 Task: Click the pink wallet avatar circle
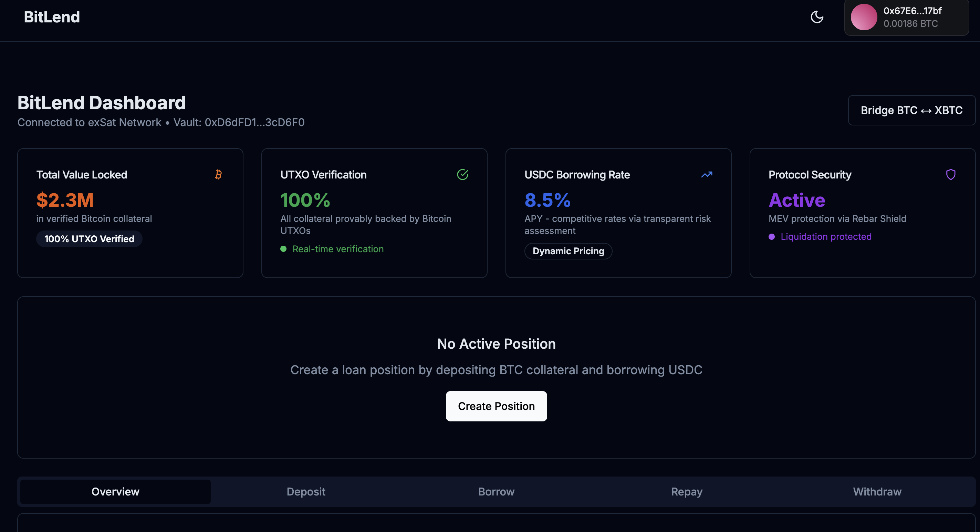coord(864,17)
